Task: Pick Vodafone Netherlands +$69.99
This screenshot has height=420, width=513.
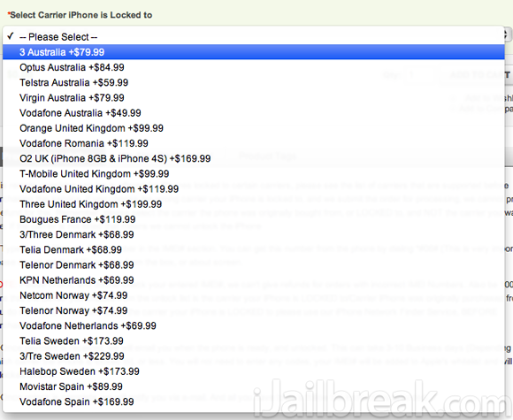Action: [254, 325]
